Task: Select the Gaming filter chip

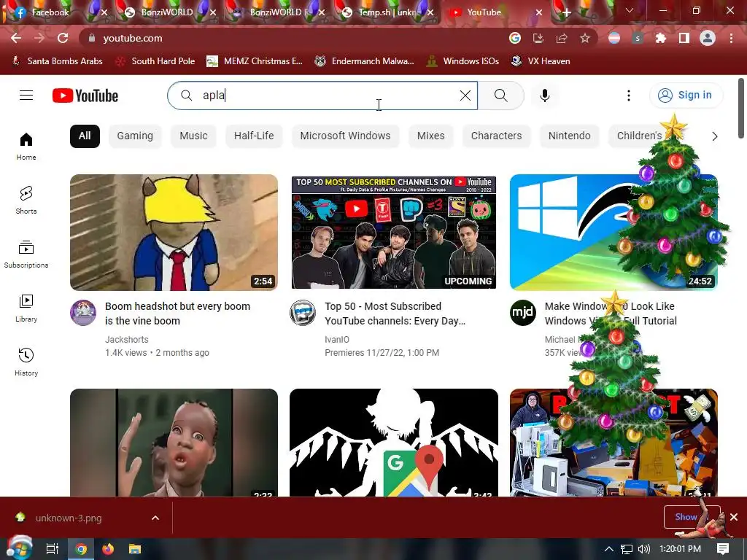Action: (x=135, y=136)
